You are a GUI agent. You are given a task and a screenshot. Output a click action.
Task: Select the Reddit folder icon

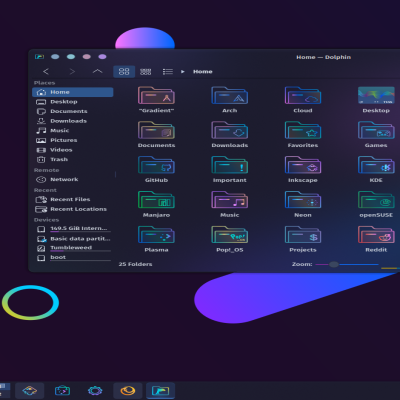(376, 235)
